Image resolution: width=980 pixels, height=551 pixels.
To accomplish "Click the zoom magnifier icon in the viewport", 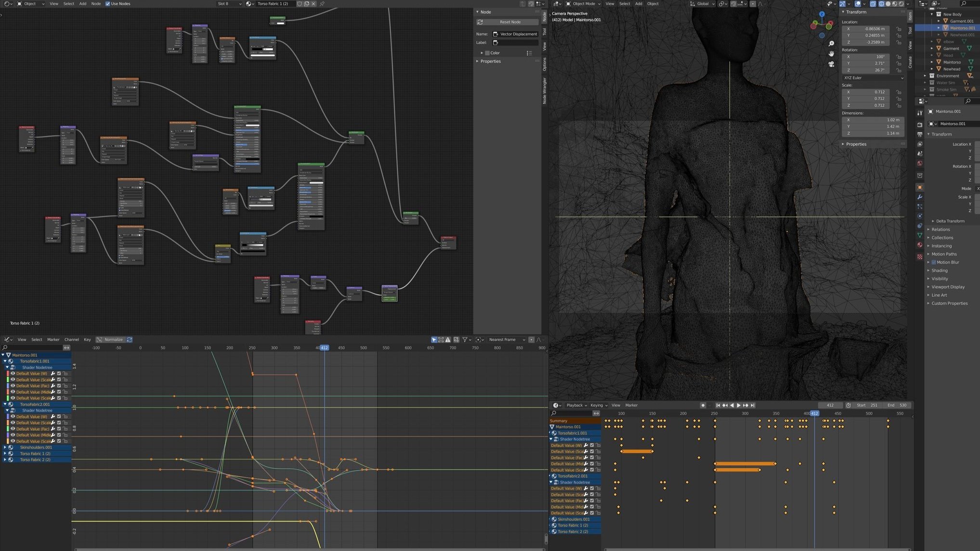I will tap(831, 43).
